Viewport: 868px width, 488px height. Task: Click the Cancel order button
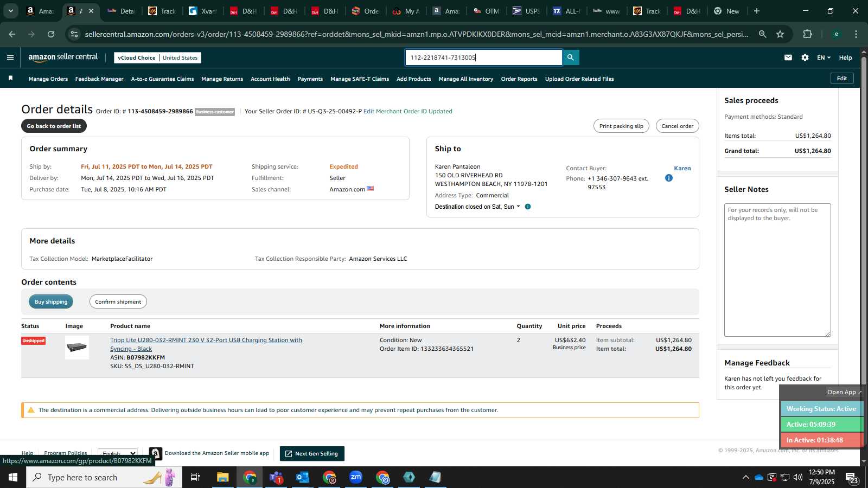(677, 126)
